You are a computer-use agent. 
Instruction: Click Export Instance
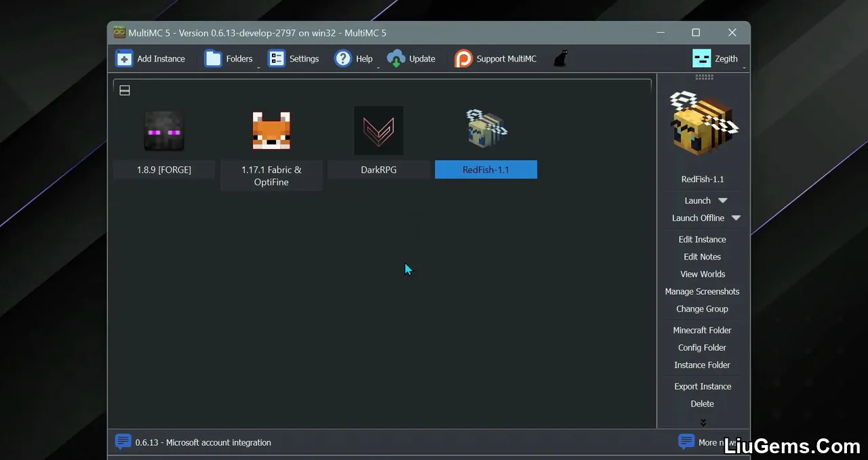pyautogui.click(x=703, y=387)
